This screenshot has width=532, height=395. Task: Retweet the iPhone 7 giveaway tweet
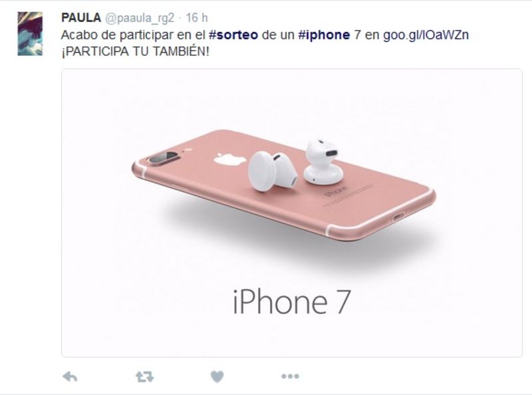tap(144, 376)
